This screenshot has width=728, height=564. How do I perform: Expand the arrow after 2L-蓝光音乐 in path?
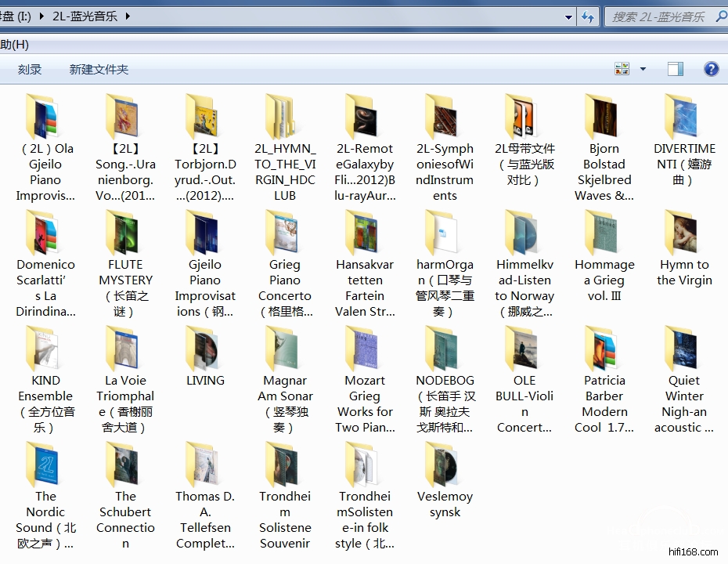tap(128, 16)
